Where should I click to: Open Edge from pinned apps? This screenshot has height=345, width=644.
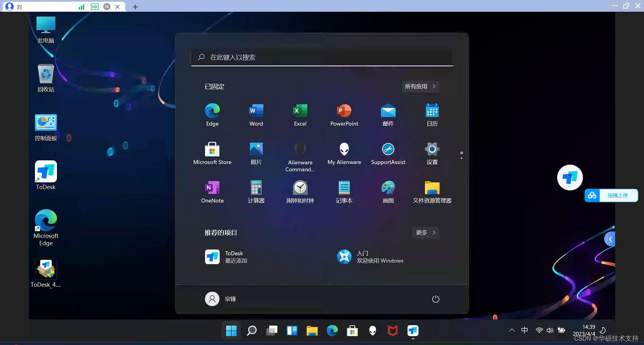tap(212, 115)
